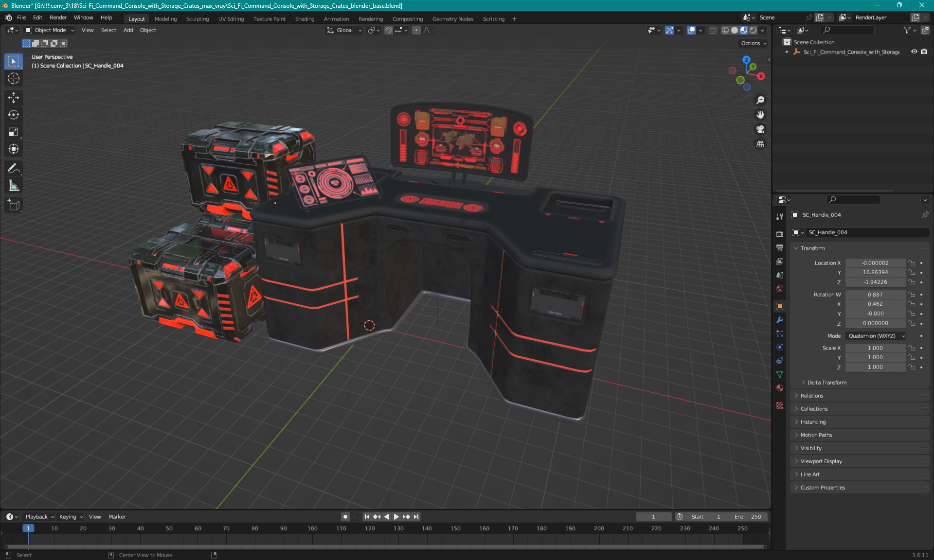Open rotation Mode Quaternion (WXYZ) dropdown

coord(876,336)
